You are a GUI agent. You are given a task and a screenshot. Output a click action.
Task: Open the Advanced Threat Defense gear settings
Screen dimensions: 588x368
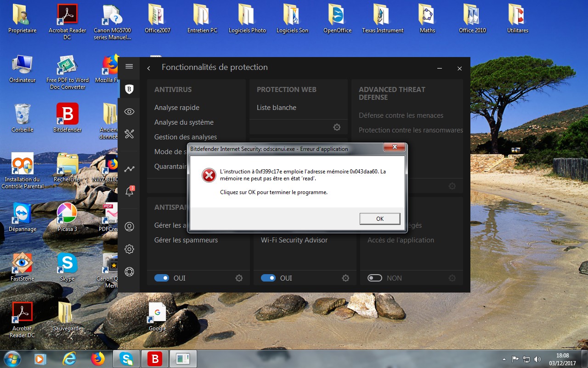(452, 186)
